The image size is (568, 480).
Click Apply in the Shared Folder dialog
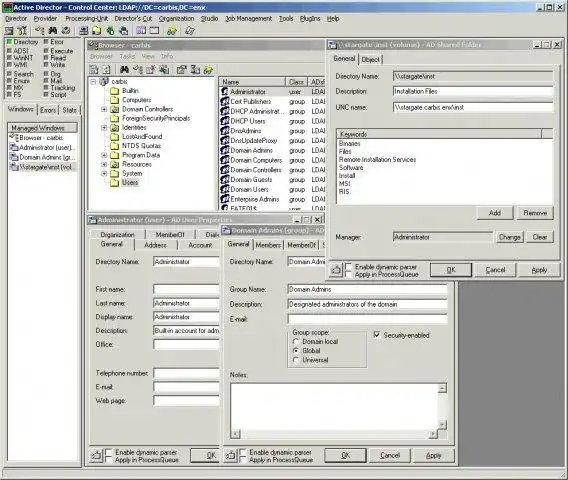pyautogui.click(x=539, y=270)
